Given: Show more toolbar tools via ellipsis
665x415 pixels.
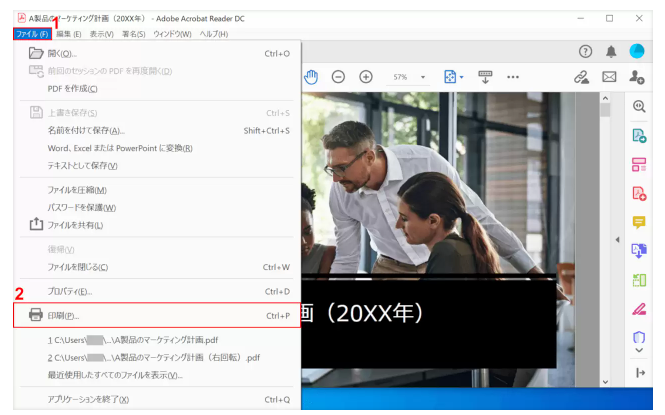Looking at the screenshot, I should (x=513, y=77).
